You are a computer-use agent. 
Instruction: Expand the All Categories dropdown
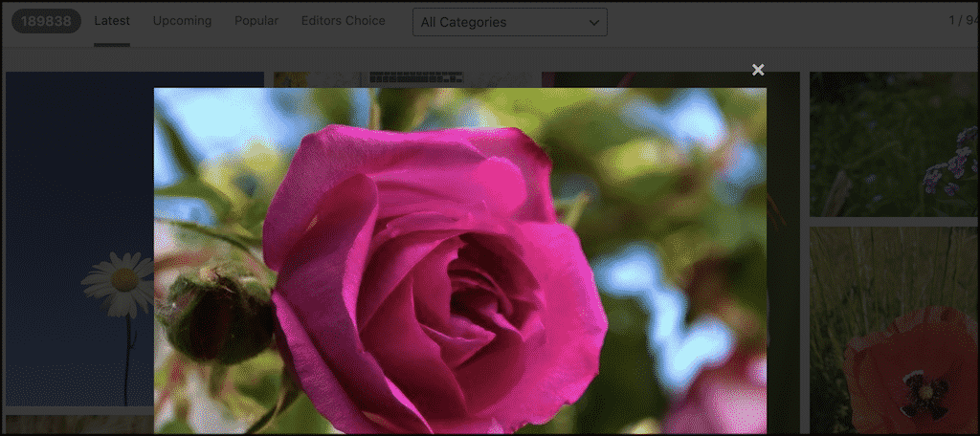(510, 22)
